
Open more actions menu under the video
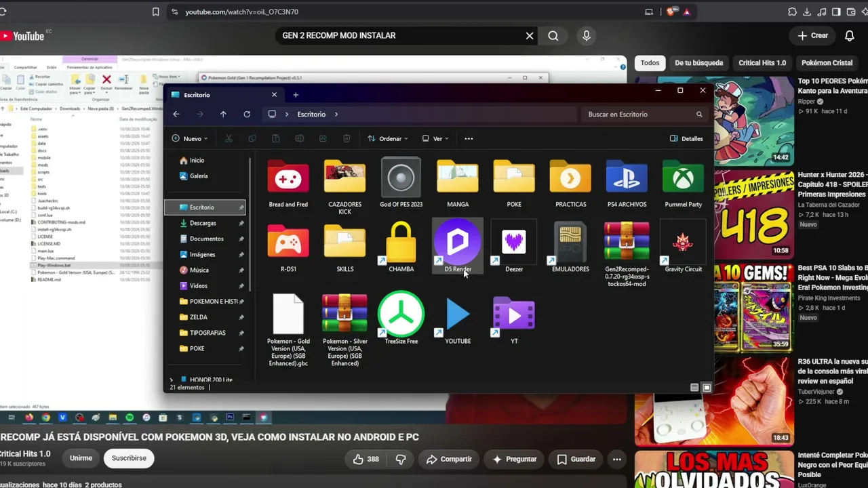pos(617,459)
